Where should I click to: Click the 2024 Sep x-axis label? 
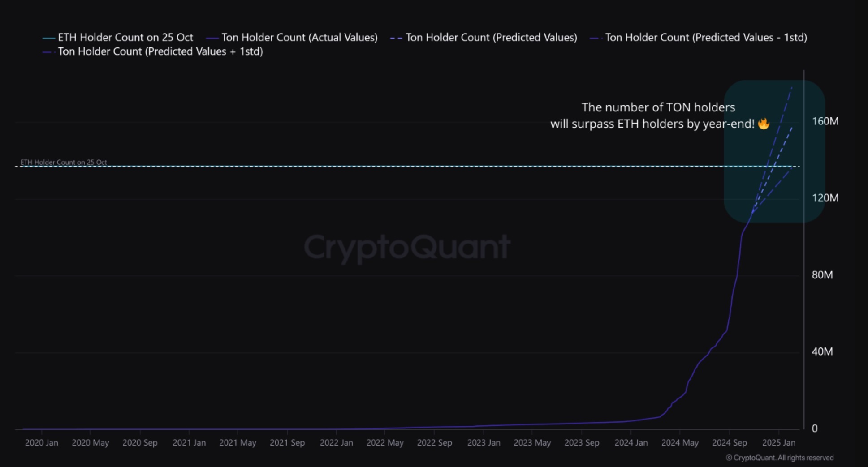730,443
